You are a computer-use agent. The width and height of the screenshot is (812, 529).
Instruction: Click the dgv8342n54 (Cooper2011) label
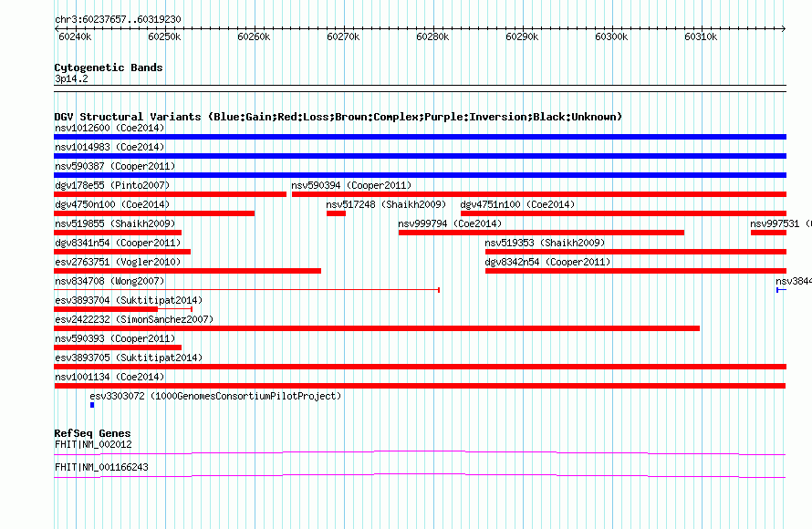click(x=547, y=262)
